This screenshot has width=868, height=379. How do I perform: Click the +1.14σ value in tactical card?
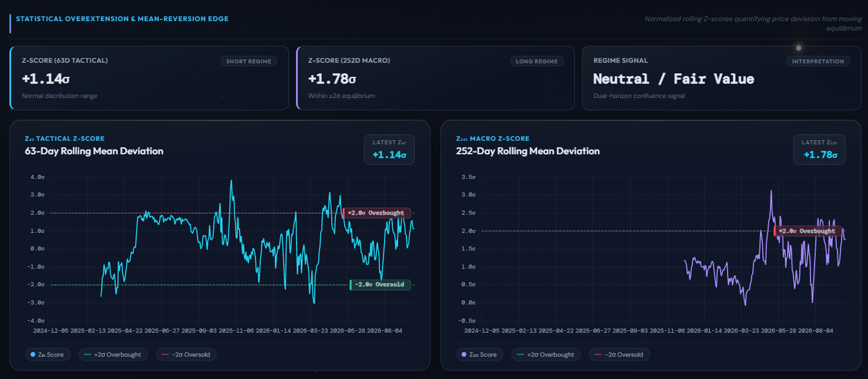tap(46, 79)
